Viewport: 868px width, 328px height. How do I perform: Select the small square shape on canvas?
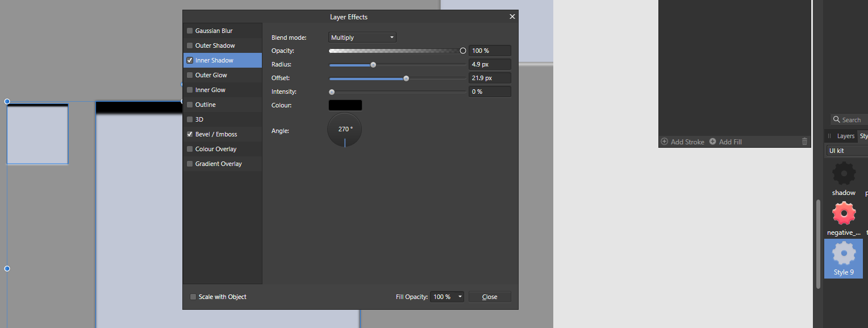pyautogui.click(x=37, y=134)
